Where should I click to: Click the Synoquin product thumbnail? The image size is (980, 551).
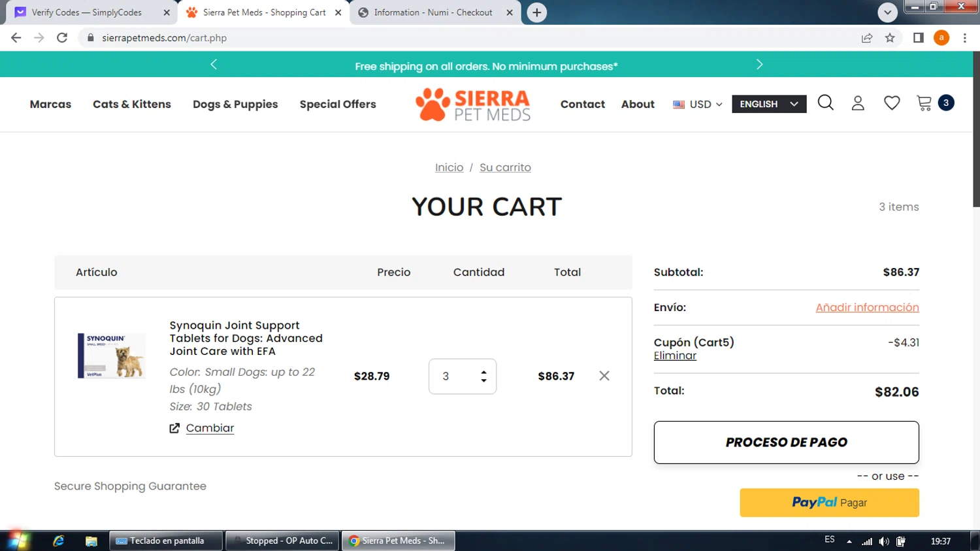coord(112,356)
